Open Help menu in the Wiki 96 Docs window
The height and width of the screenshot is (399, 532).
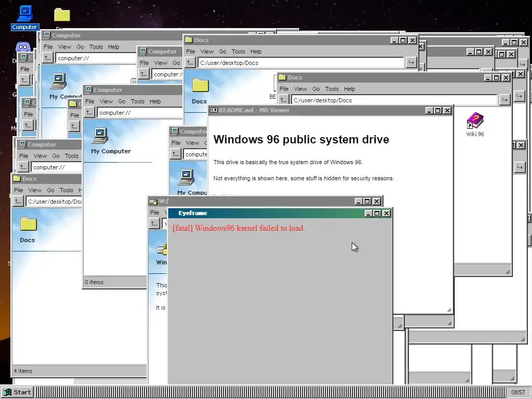pos(349,89)
